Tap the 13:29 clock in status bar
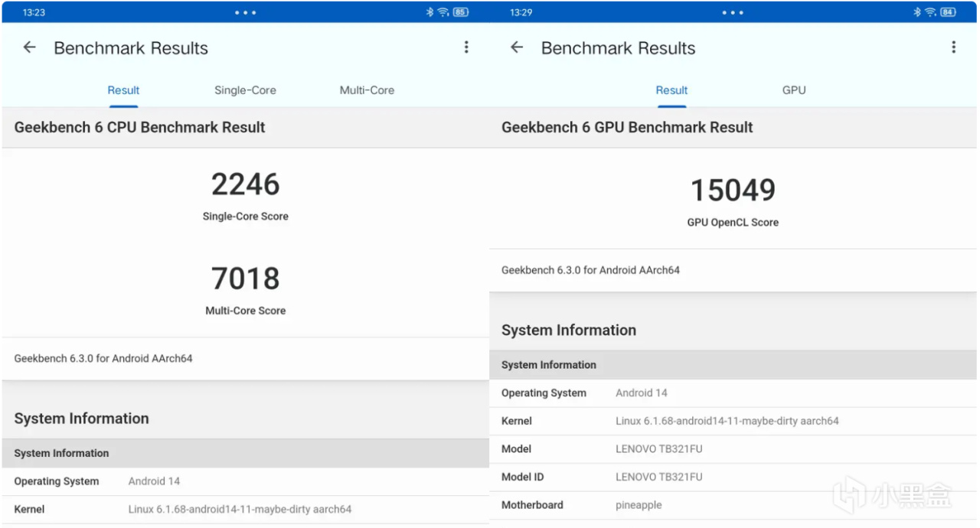This screenshot has width=980, height=528. (521, 12)
